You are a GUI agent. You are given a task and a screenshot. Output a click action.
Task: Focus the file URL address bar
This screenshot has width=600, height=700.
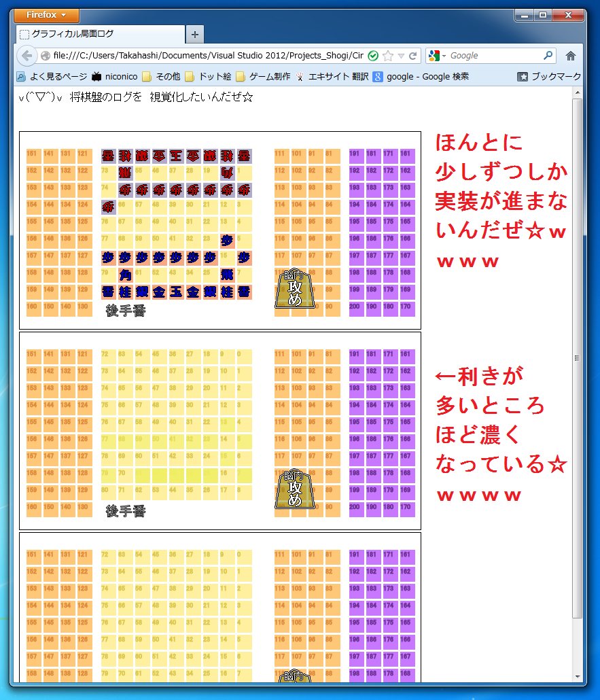[x=209, y=56]
